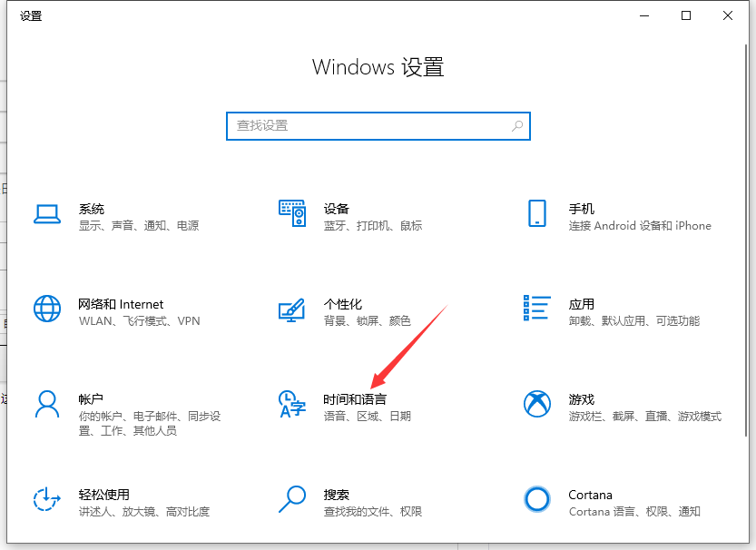Close the 设置 window
Viewport: 756px width, 550px height.
click(x=728, y=16)
